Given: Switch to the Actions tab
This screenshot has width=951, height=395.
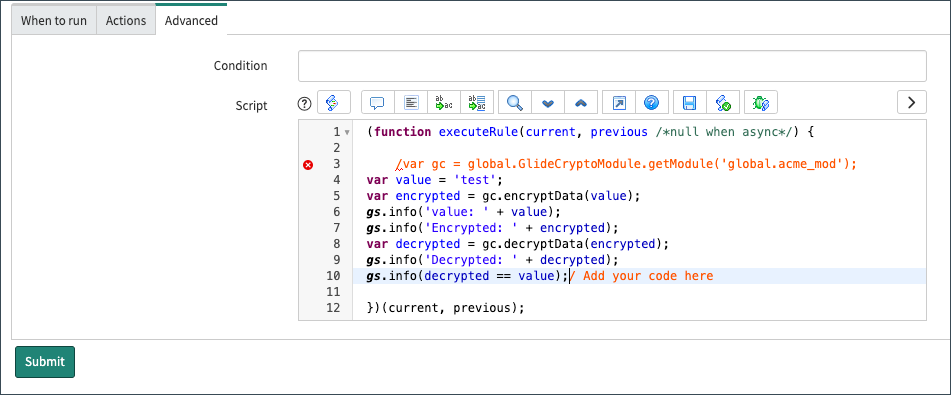Looking at the screenshot, I should point(126,21).
